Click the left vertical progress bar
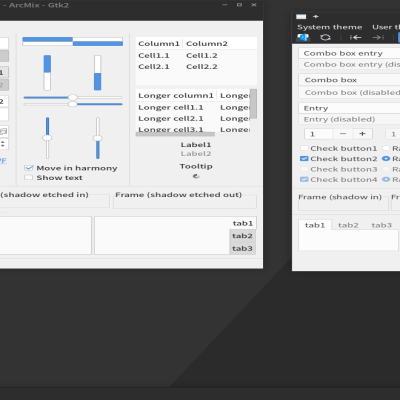The image size is (400, 400). (47, 73)
